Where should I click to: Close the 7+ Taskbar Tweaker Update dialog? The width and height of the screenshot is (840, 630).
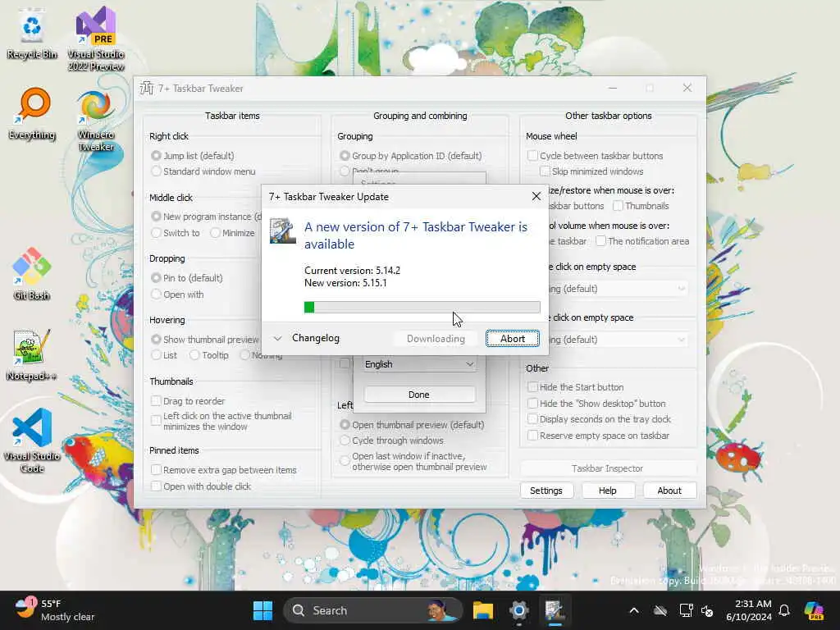(x=536, y=197)
